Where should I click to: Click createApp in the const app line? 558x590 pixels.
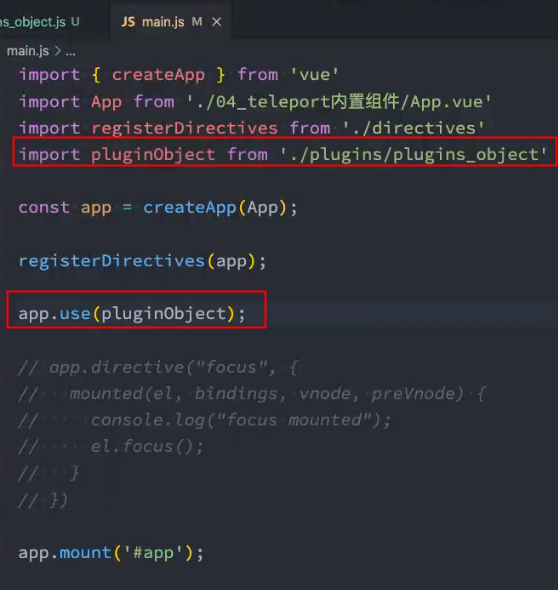point(190,207)
